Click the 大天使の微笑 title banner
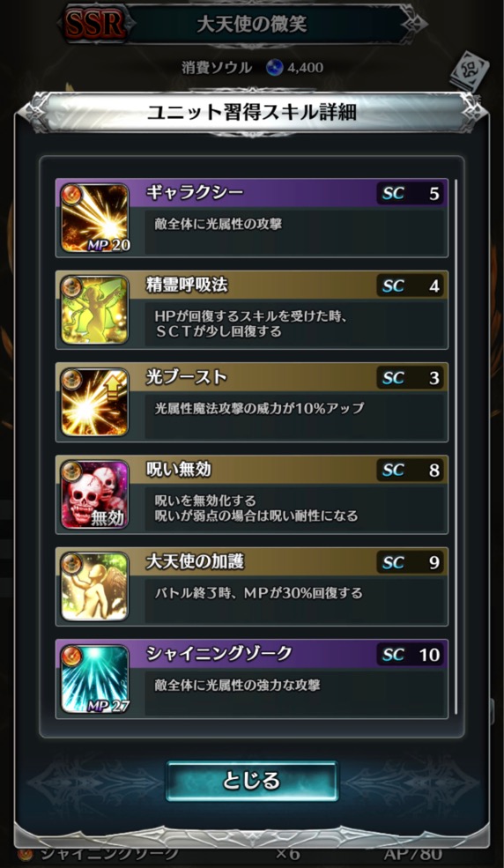The image size is (504, 868). [252, 25]
